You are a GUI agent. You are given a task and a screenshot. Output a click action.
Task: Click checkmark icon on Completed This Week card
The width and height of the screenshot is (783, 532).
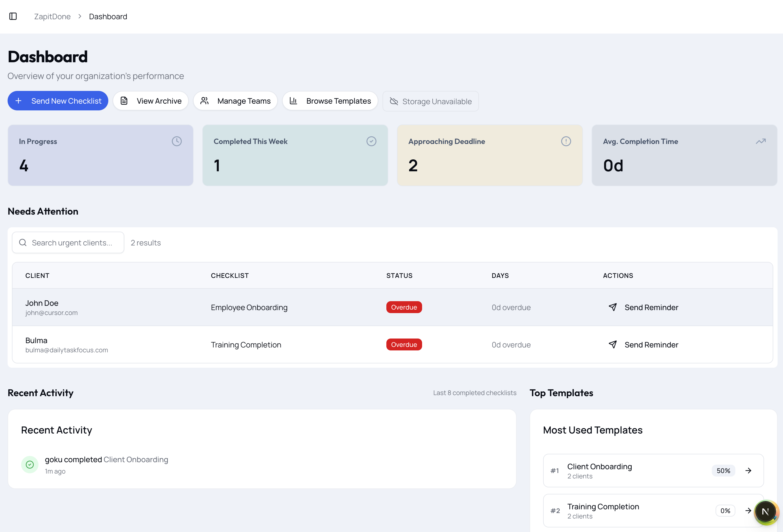pyautogui.click(x=371, y=141)
